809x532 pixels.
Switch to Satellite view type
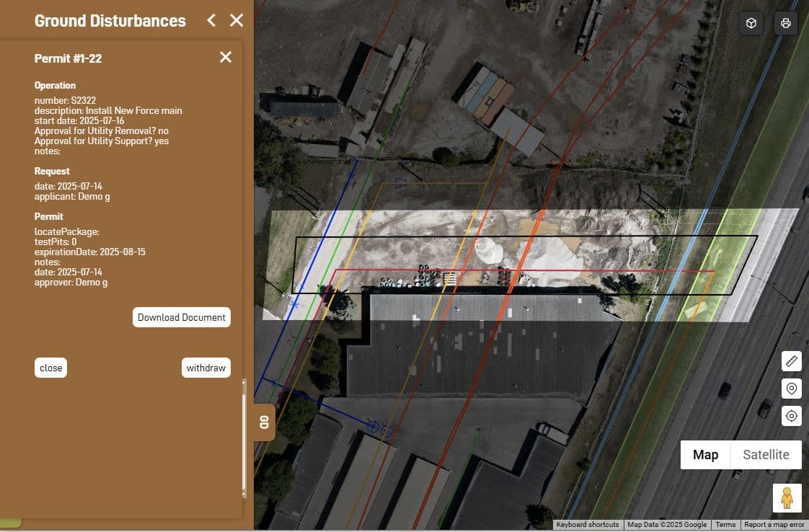(x=766, y=455)
